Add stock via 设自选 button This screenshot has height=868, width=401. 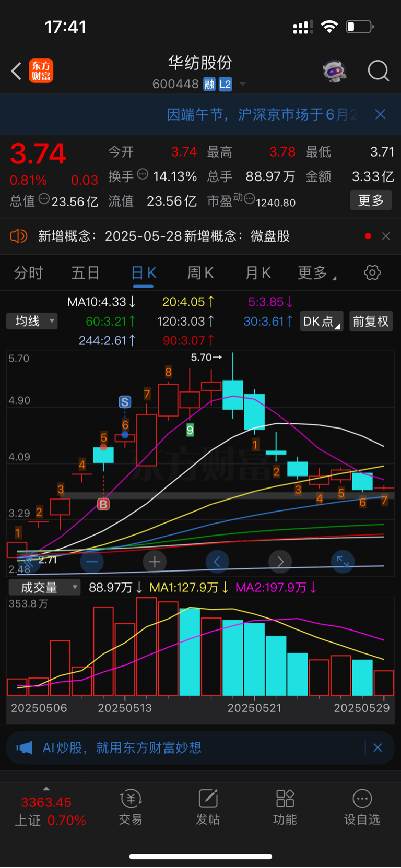point(362,807)
